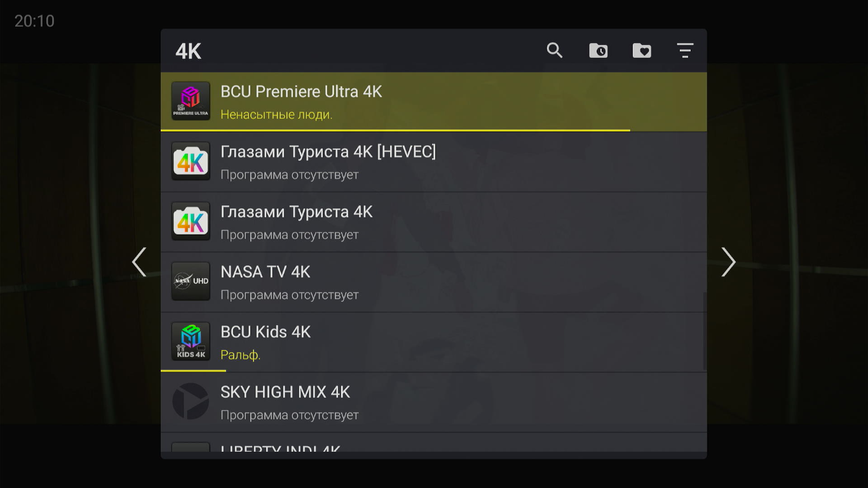
Task: Click the Ненасытные люди program progress bar
Action: (395, 130)
